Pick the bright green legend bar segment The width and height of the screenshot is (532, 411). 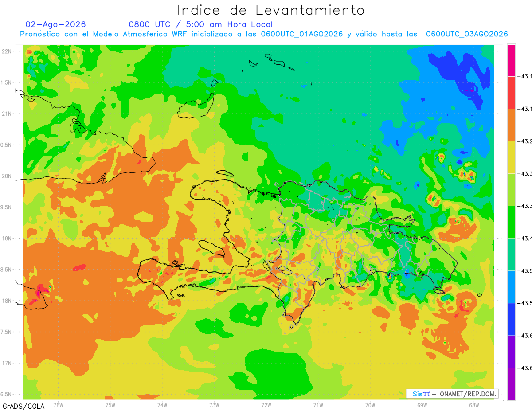coord(511,222)
